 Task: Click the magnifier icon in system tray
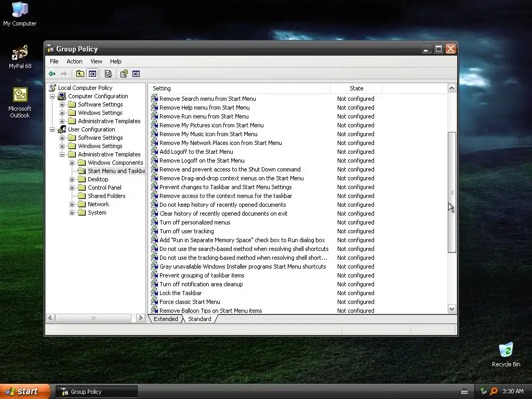pos(494,391)
